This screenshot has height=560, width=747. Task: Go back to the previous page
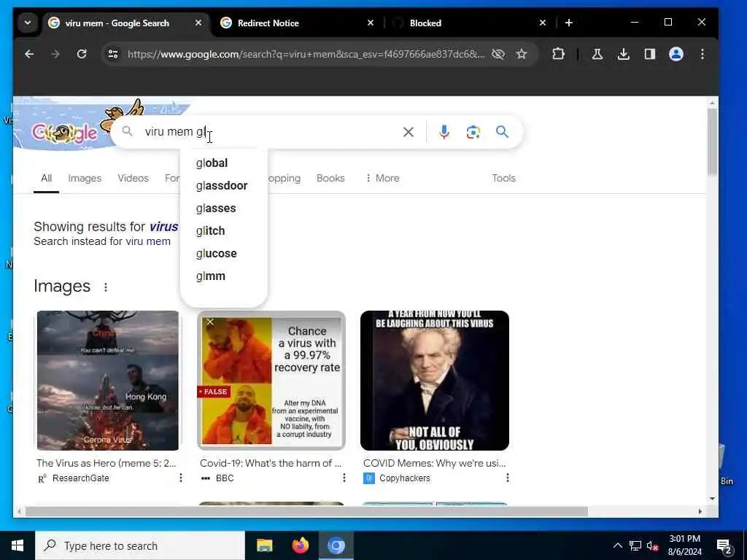click(x=29, y=54)
